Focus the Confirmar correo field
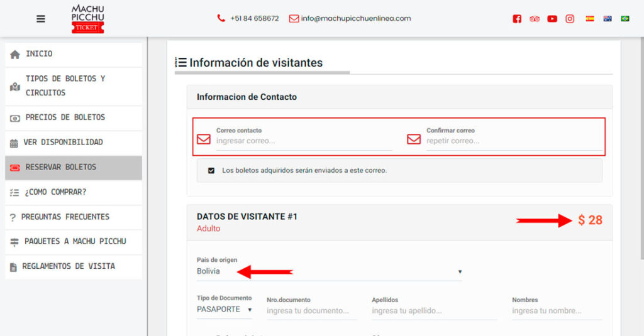 point(513,141)
